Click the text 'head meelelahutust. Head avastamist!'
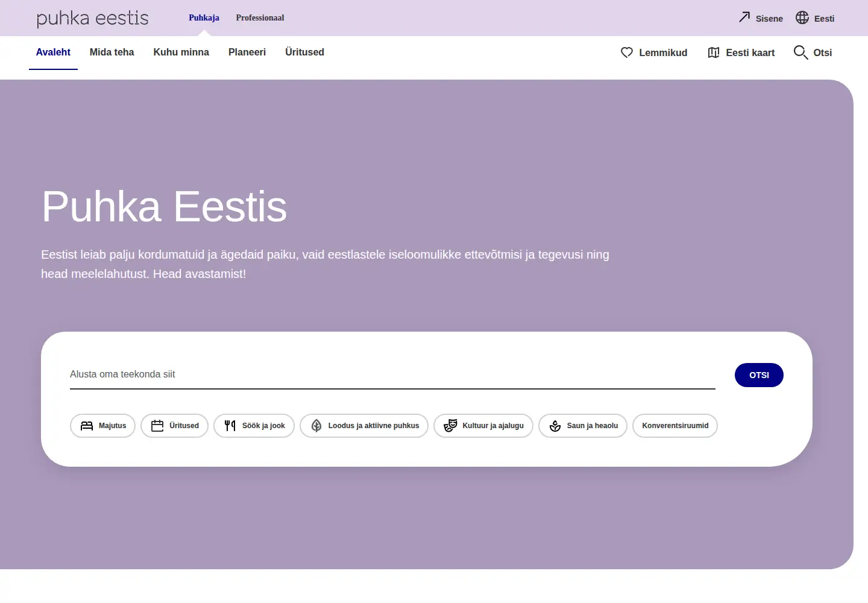The height and width of the screenshot is (603, 868). pyautogui.click(x=143, y=274)
